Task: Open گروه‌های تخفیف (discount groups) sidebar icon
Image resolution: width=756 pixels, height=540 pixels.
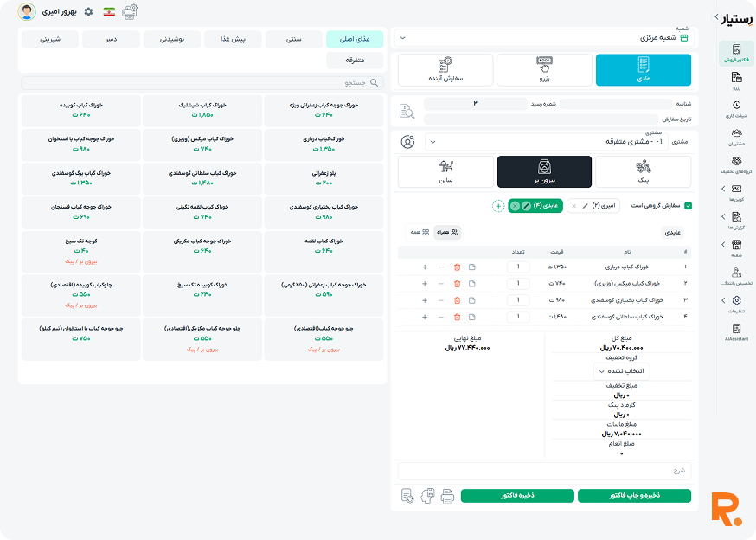Action: [736, 161]
